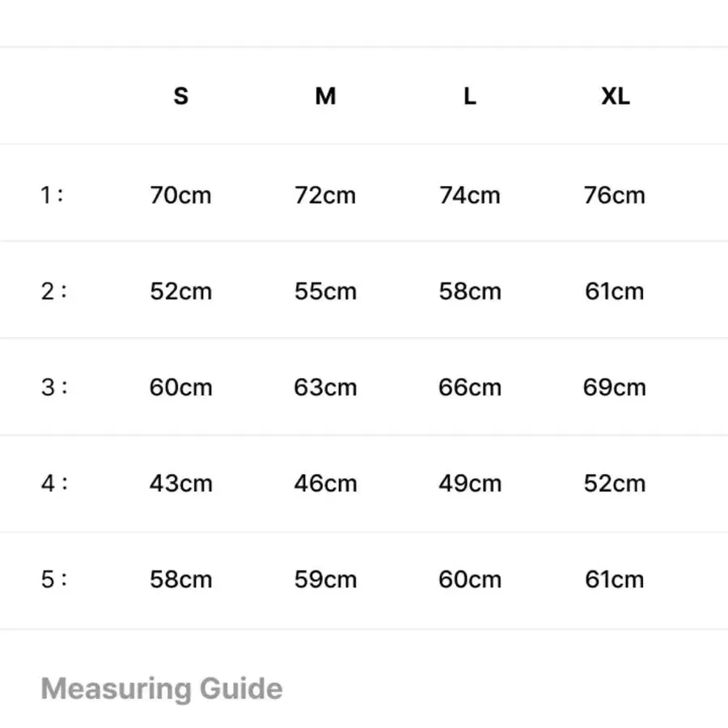
Task: Select the XL size column header
Action: coord(616,96)
